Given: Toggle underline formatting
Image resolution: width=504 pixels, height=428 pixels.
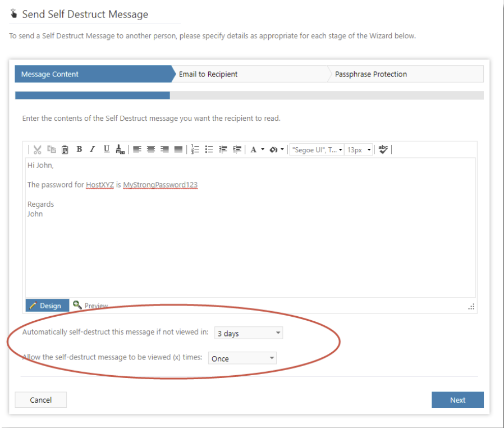Looking at the screenshot, I should pos(106,149).
